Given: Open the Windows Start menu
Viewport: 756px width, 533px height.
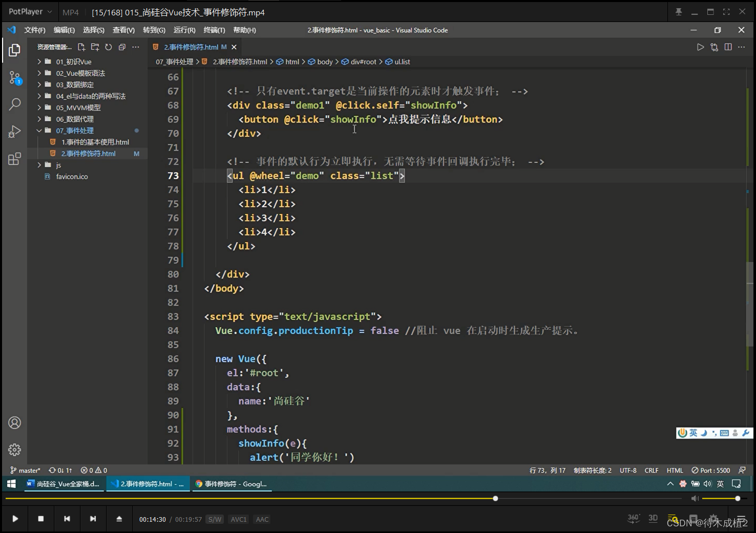Looking at the screenshot, I should pyautogui.click(x=11, y=484).
